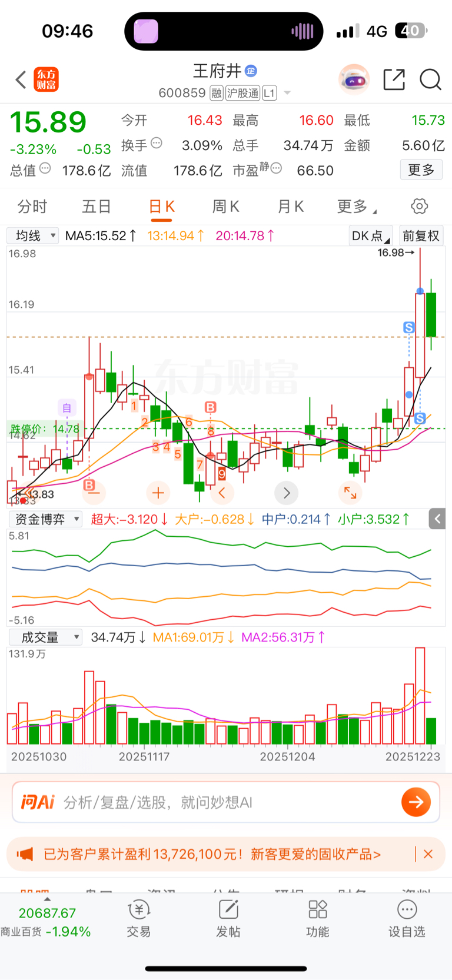The image size is (452, 980).
Task: Tap the 超大:-3.120 value
Action: tap(129, 519)
